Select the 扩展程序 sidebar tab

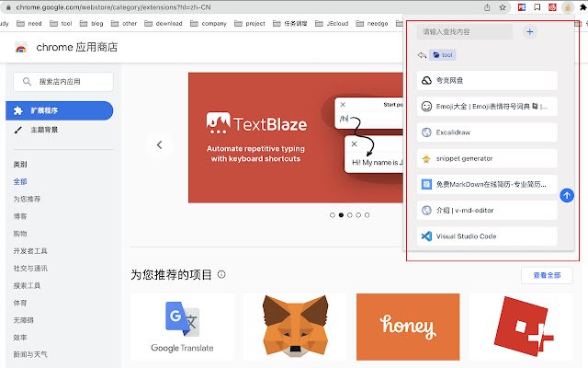click(59, 110)
